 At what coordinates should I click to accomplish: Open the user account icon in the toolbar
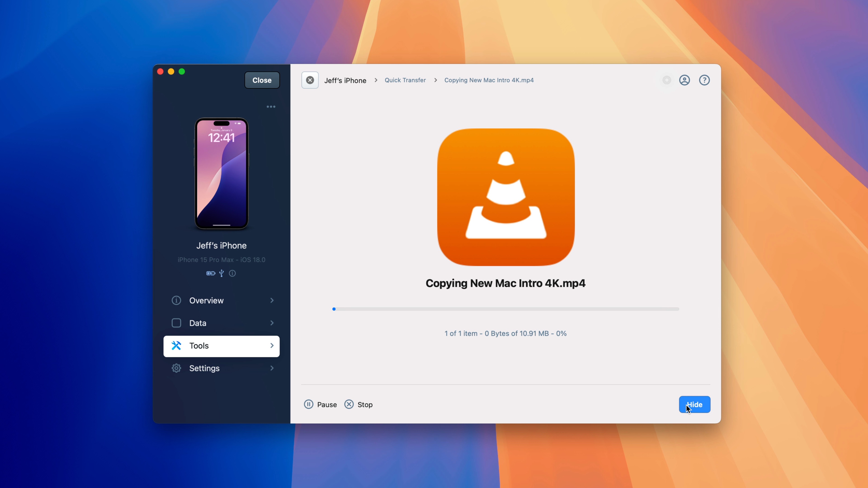coord(684,80)
